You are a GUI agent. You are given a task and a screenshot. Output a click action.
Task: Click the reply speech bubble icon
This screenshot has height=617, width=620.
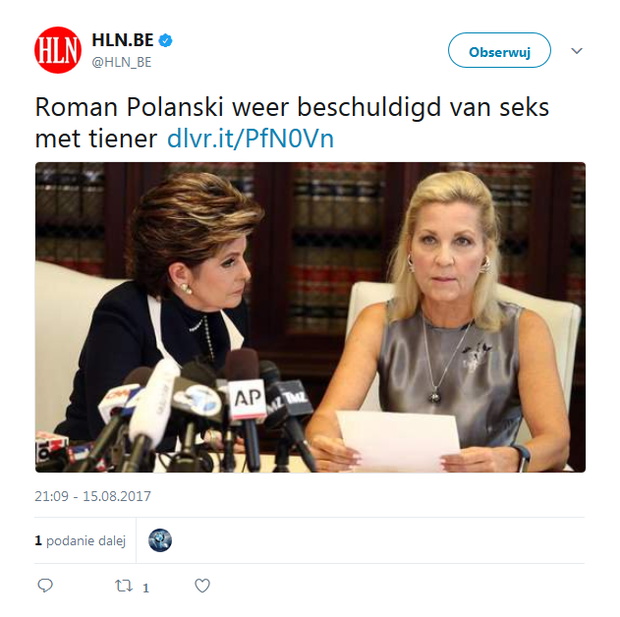(x=44, y=586)
